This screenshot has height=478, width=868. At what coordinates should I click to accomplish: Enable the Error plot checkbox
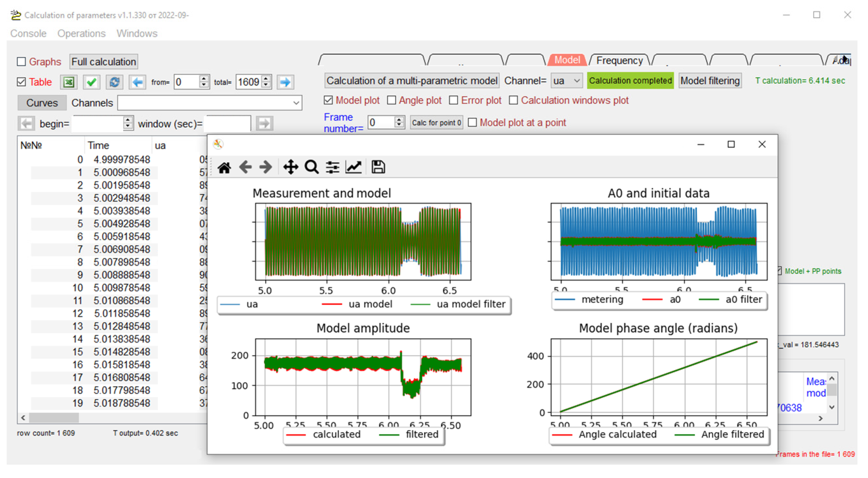[454, 100]
